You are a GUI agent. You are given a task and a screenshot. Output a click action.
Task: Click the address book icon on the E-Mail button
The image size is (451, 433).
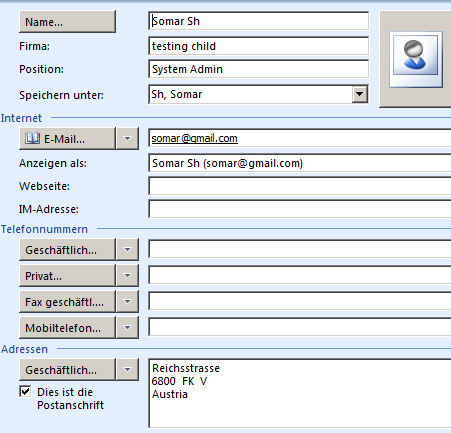click(32, 138)
